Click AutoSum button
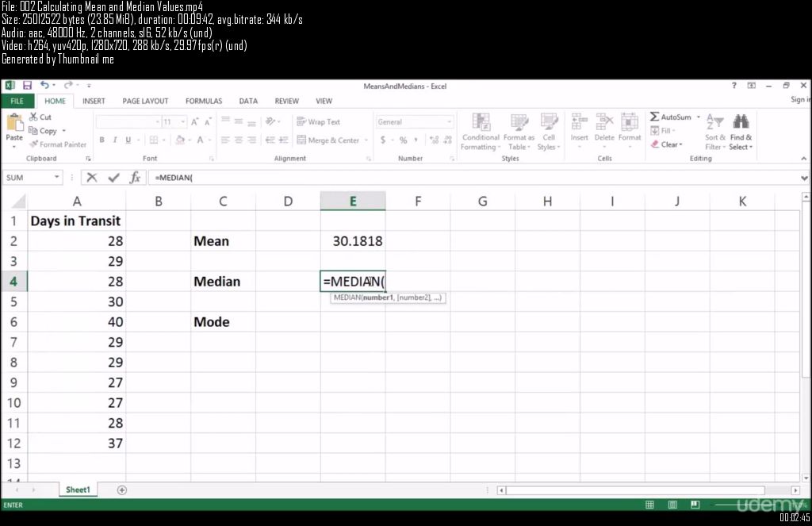Screen dimensions: 812x526 click(671, 117)
